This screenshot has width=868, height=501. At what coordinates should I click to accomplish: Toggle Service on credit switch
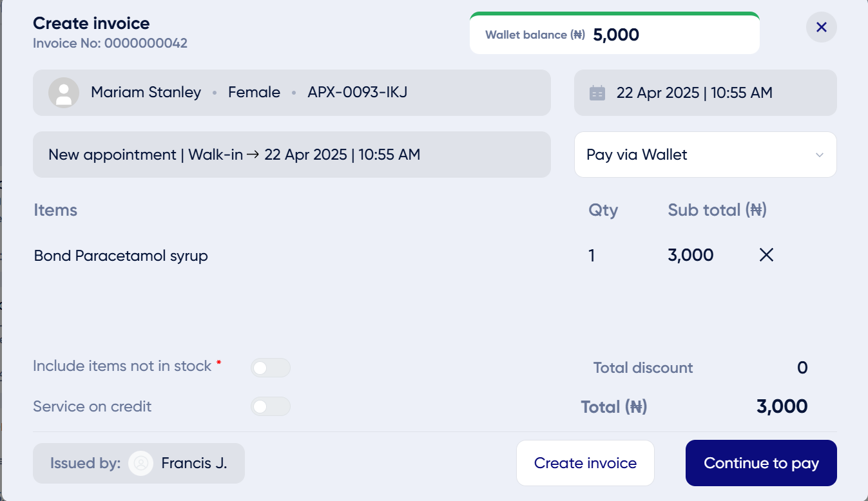271,406
